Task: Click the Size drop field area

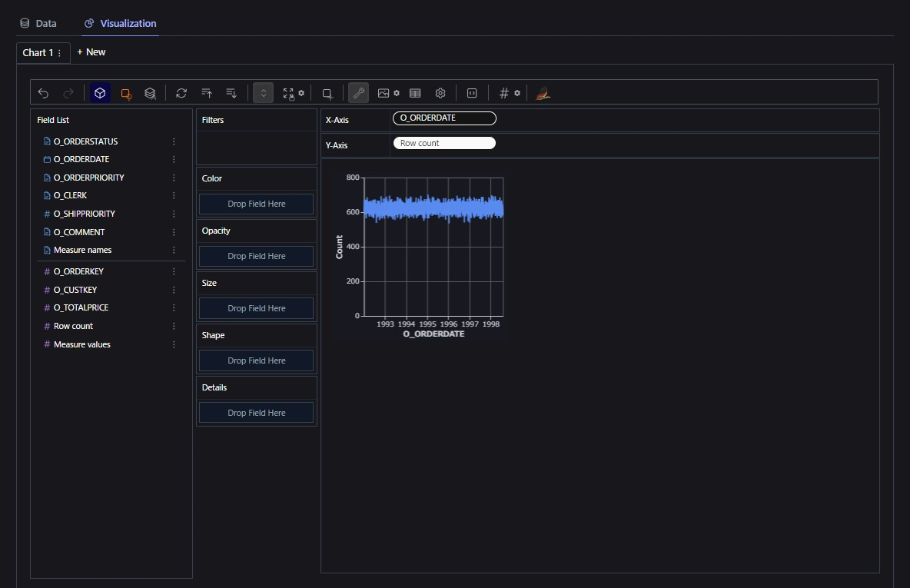Action: tap(257, 308)
